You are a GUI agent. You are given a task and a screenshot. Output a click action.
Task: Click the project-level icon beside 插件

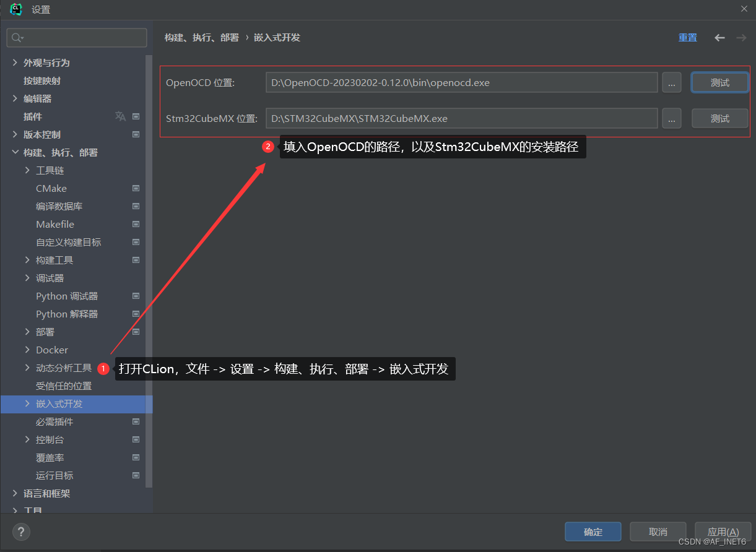(136, 116)
